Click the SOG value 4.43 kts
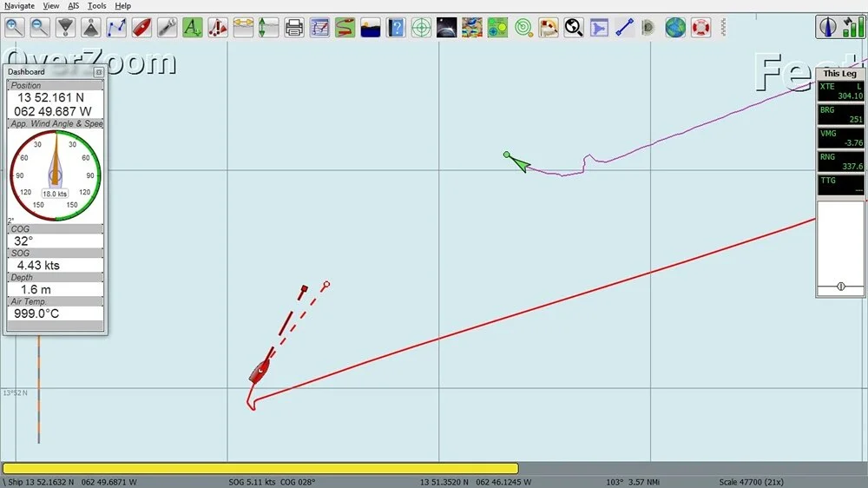This screenshot has height=488, width=868. [38, 266]
